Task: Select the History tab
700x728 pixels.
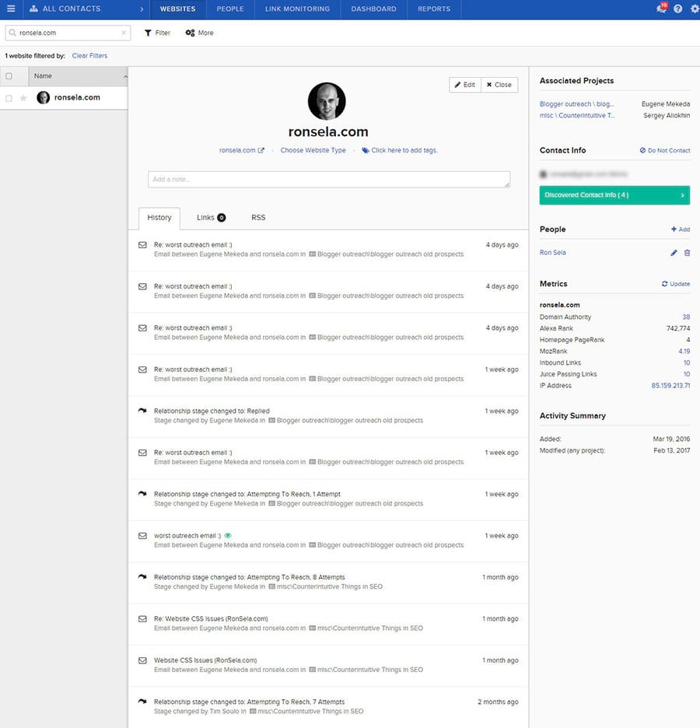Action: click(x=159, y=218)
